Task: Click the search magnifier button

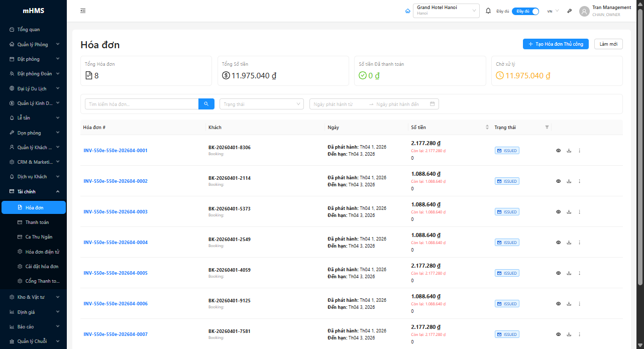Action: click(x=206, y=104)
